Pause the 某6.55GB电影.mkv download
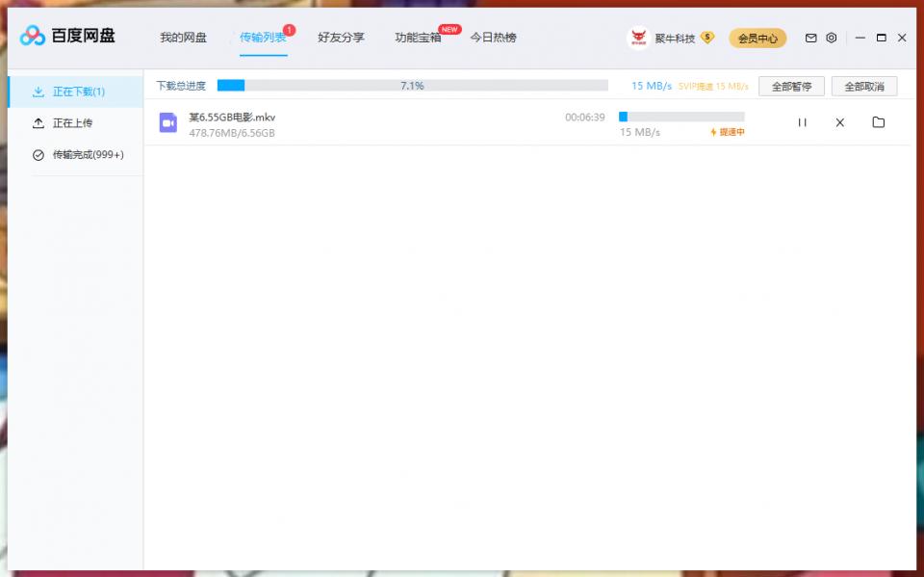This screenshot has height=577, width=924. pyautogui.click(x=802, y=122)
